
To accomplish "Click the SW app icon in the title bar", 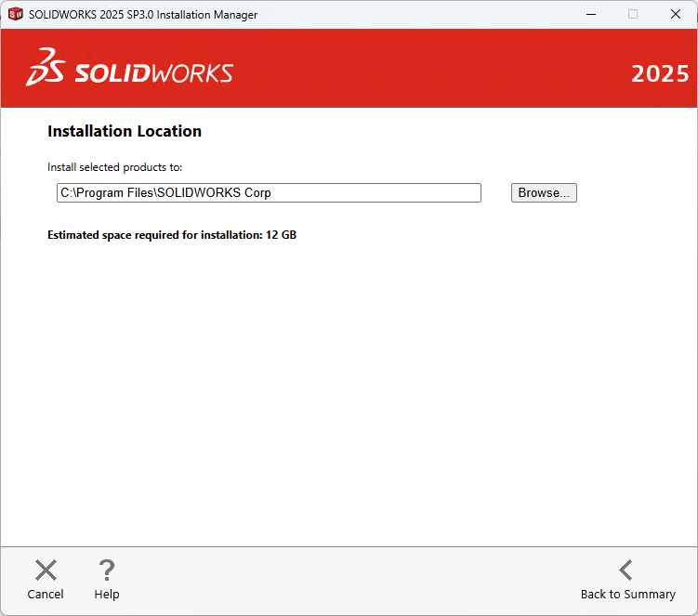I will click(15, 14).
